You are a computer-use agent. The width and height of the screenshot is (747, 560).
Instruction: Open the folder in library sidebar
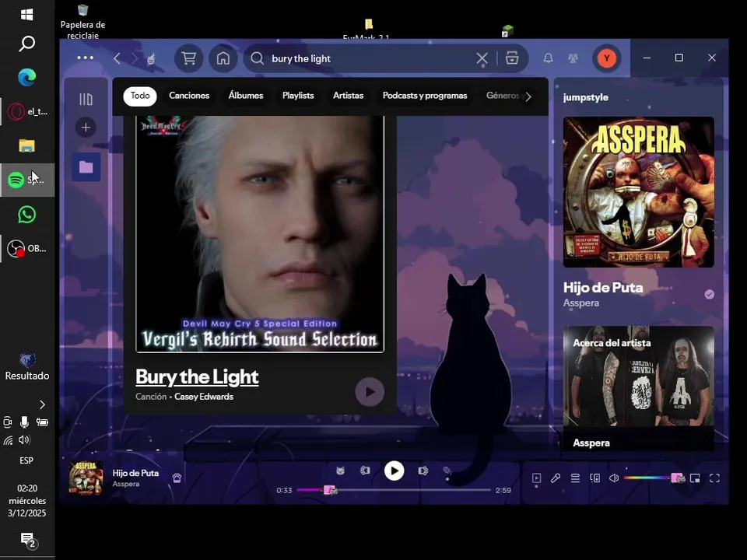coord(86,166)
